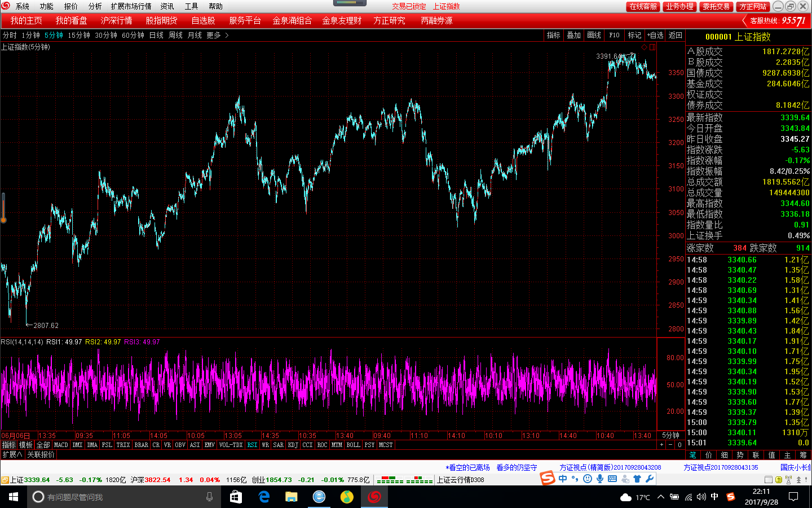Click the network Wi-Fi icon in system tray
This screenshot has width=812, height=508.
[x=688, y=497]
